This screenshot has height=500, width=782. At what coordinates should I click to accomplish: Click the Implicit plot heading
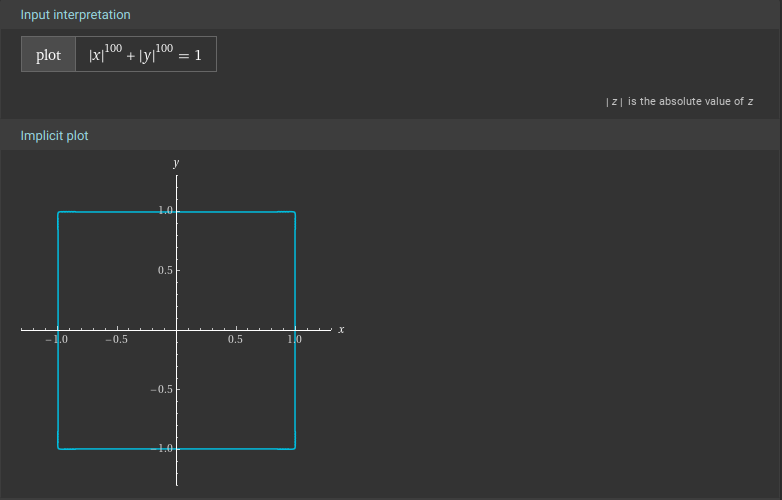pos(54,135)
